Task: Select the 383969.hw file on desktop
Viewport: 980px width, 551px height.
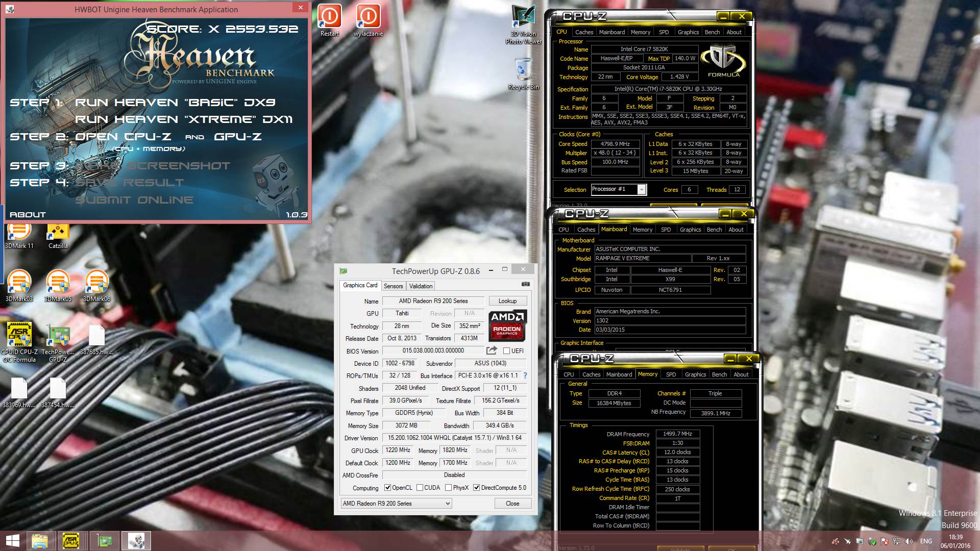Action: [x=19, y=393]
